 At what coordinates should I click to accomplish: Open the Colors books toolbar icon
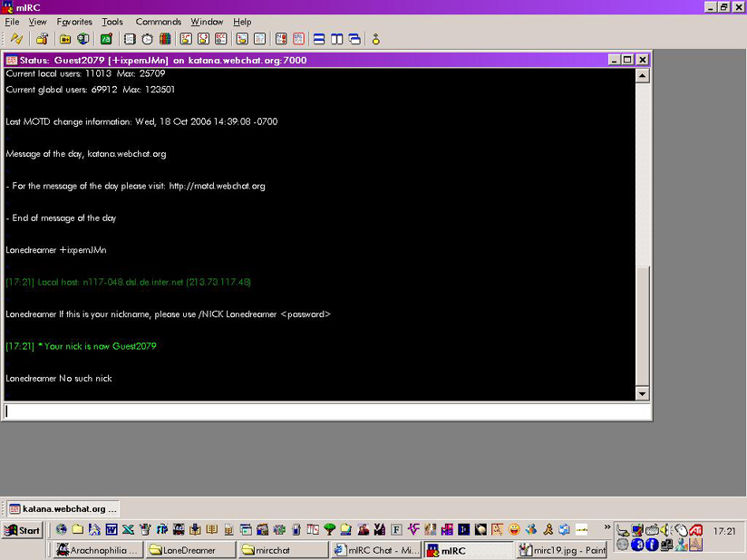click(165, 39)
